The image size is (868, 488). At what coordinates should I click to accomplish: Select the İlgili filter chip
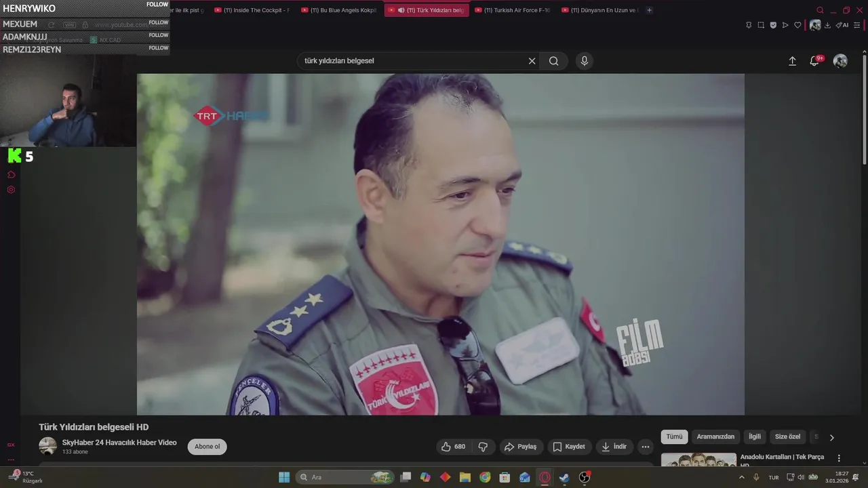click(x=755, y=437)
